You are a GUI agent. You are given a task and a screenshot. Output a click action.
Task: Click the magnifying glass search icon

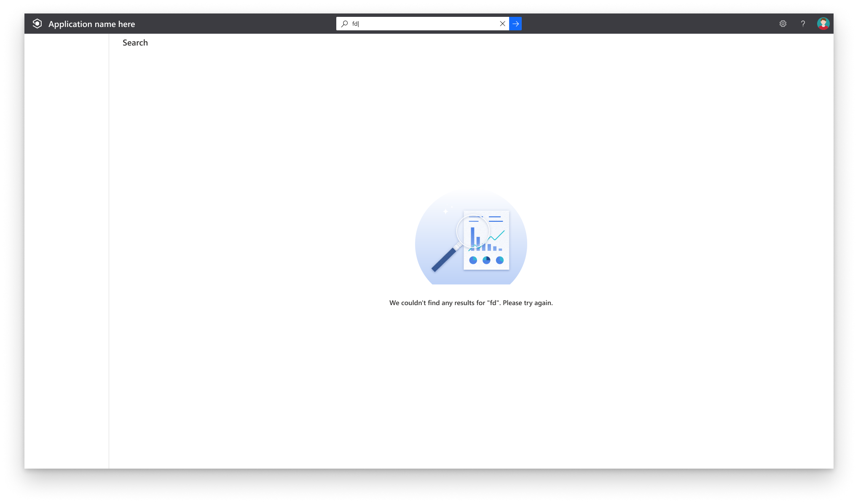344,24
